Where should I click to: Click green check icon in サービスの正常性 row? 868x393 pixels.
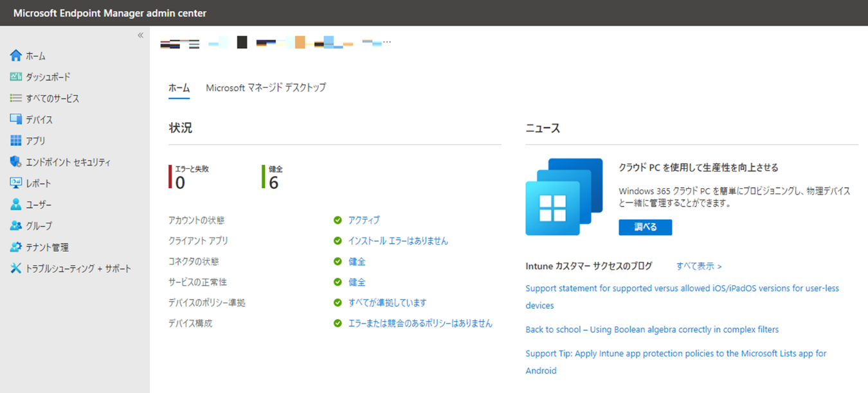[338, 282]
